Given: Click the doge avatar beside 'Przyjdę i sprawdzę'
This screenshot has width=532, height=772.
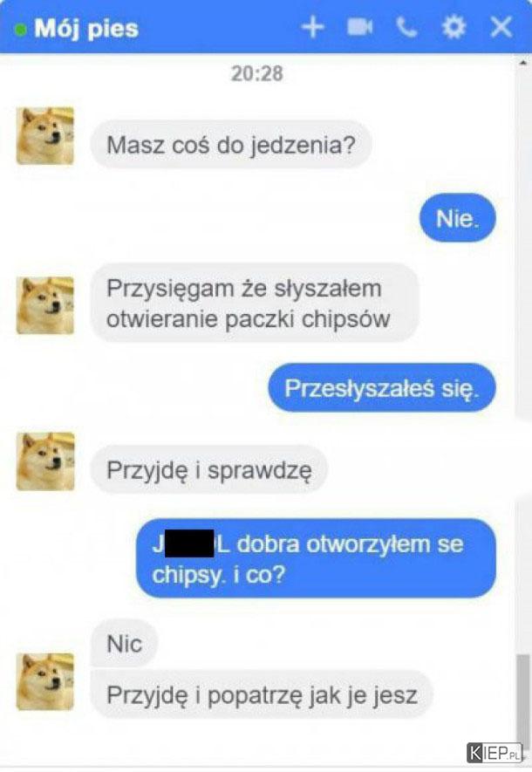Looking at the screenshot, I should 45,461.
